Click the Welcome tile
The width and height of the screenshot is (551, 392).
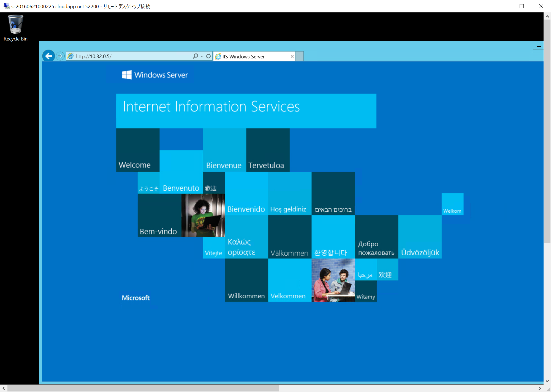pyautogui.click(x=138, y=150)
